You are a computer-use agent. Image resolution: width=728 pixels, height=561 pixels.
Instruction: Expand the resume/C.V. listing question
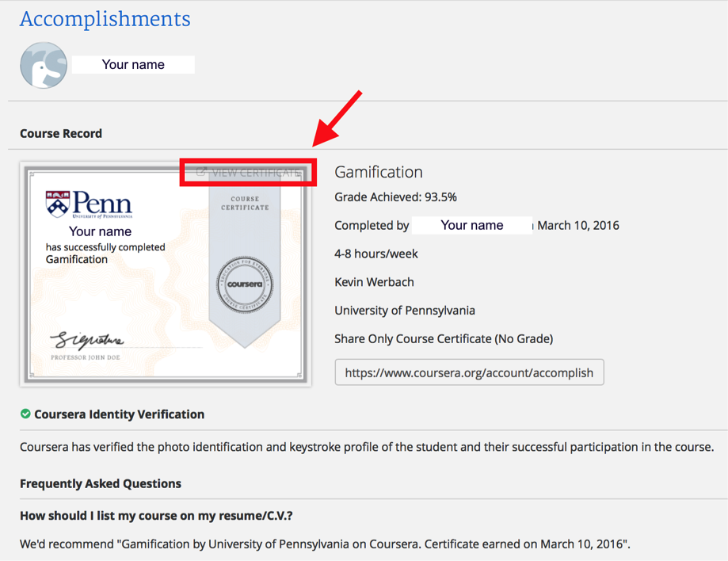[x=156, y=516]
